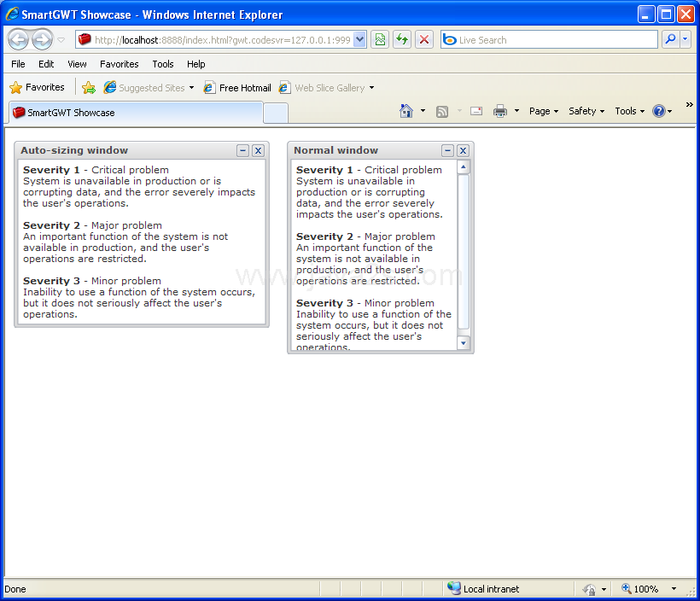Open the Free Hotmail link

click(x=237, y=88)
